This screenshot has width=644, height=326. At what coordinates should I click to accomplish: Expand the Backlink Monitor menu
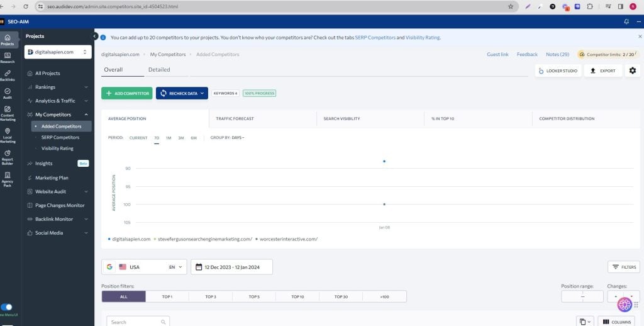pyautogui.click(x=57, y=219)
